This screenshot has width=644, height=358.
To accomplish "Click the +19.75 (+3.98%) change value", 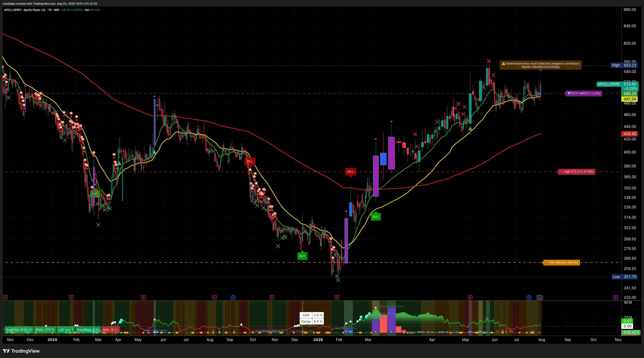I will 72,10.
